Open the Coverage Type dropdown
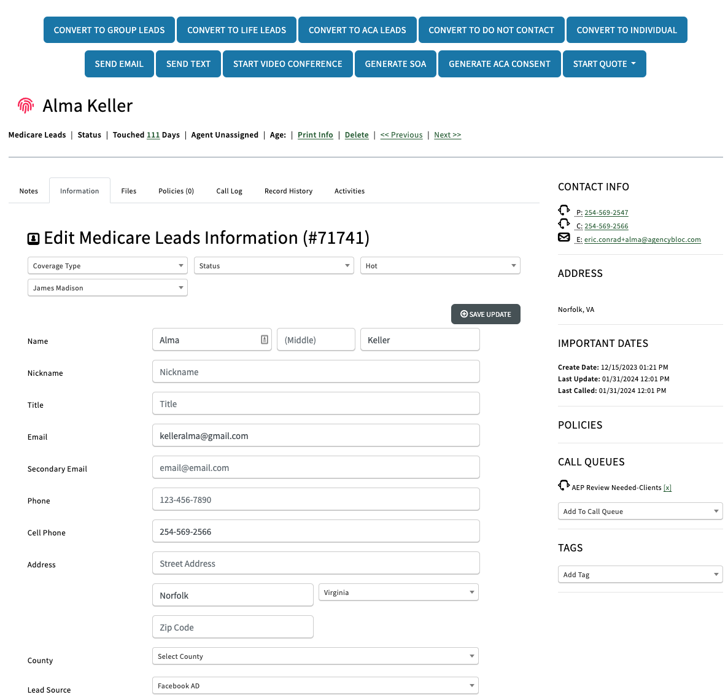The height and width of the screenshot is (700, 728). point(107,265)
